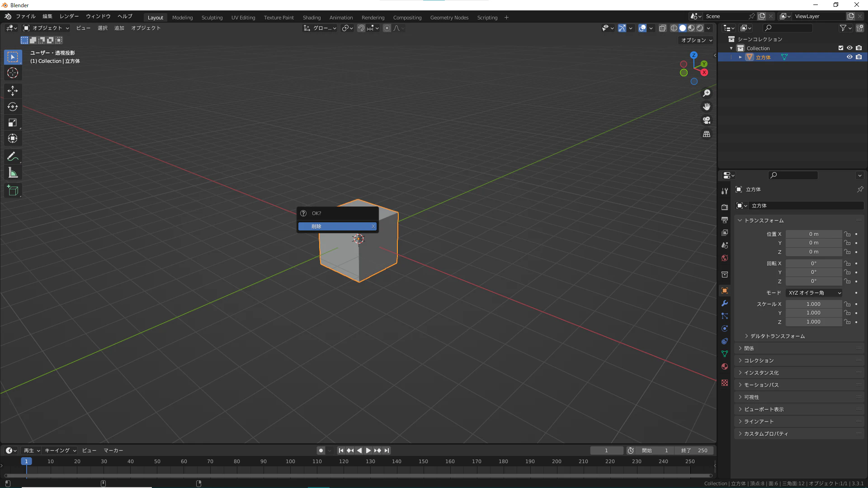Open the View Layer properties tab

[725, 232]
